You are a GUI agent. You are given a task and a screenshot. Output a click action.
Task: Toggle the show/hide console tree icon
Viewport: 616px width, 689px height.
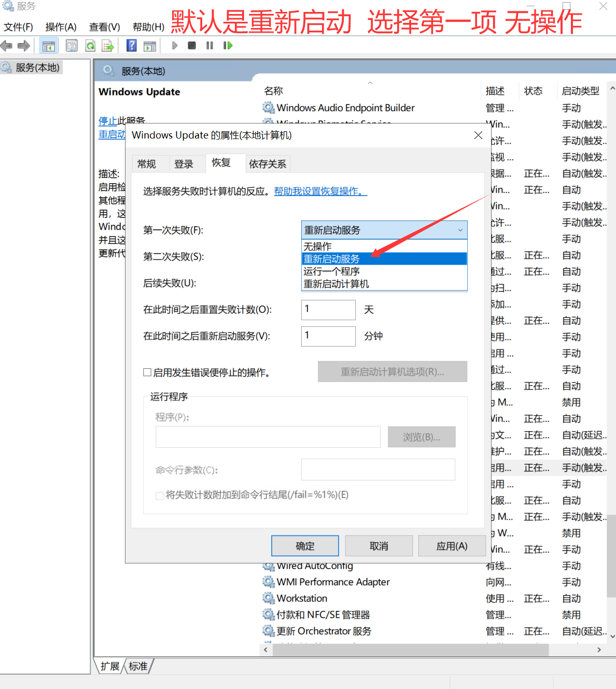(x=49, y=46)
